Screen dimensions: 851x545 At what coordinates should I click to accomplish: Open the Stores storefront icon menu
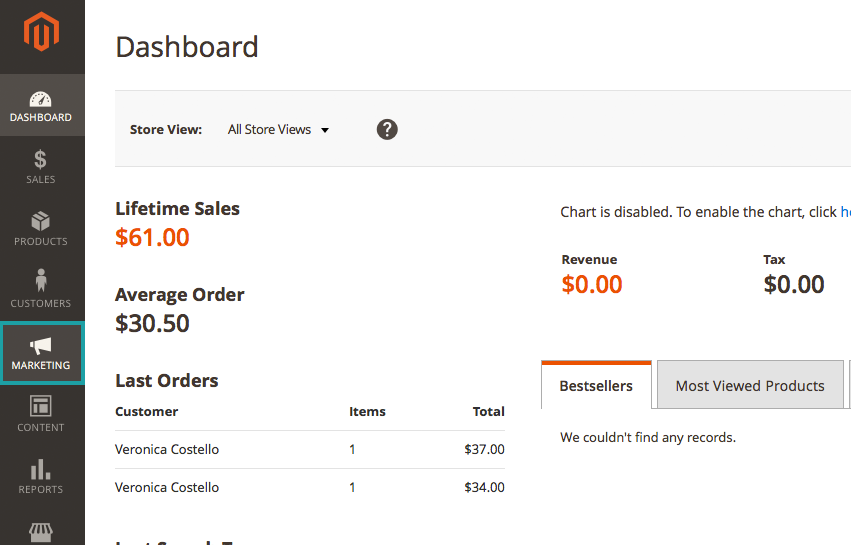coord(41,532)
